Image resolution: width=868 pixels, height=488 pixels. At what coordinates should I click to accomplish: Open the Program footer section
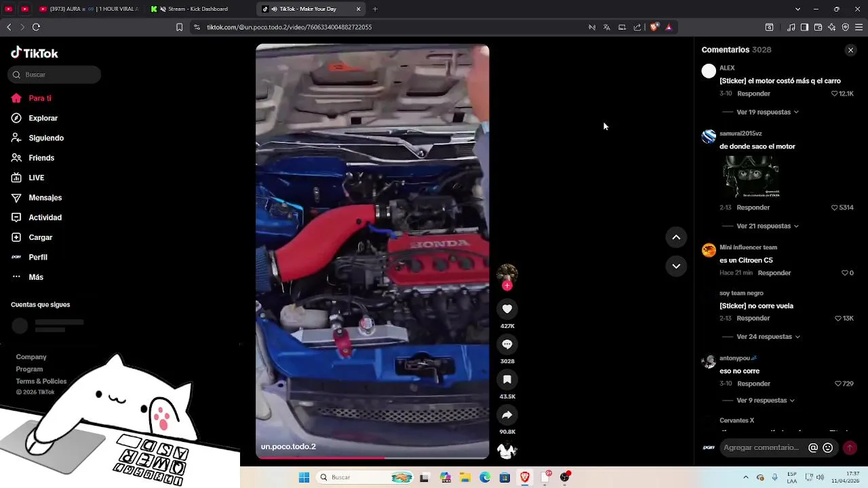pyautogui.click(x=29, y=369)
